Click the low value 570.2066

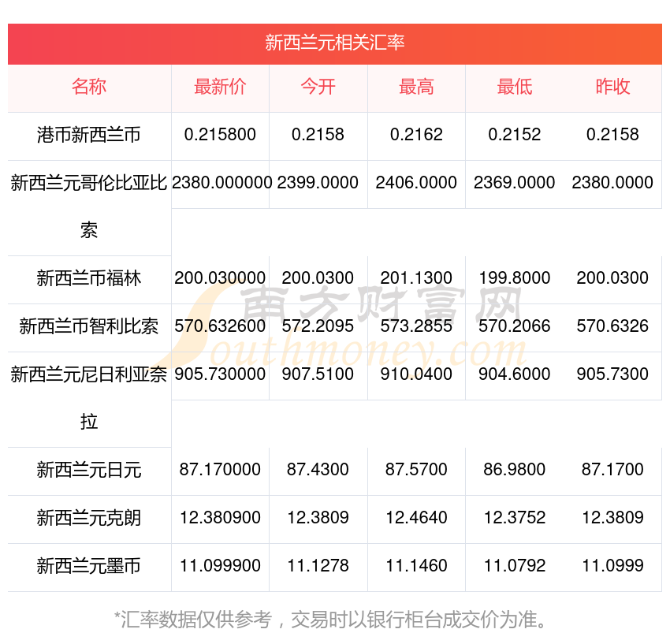click(515, 326)
